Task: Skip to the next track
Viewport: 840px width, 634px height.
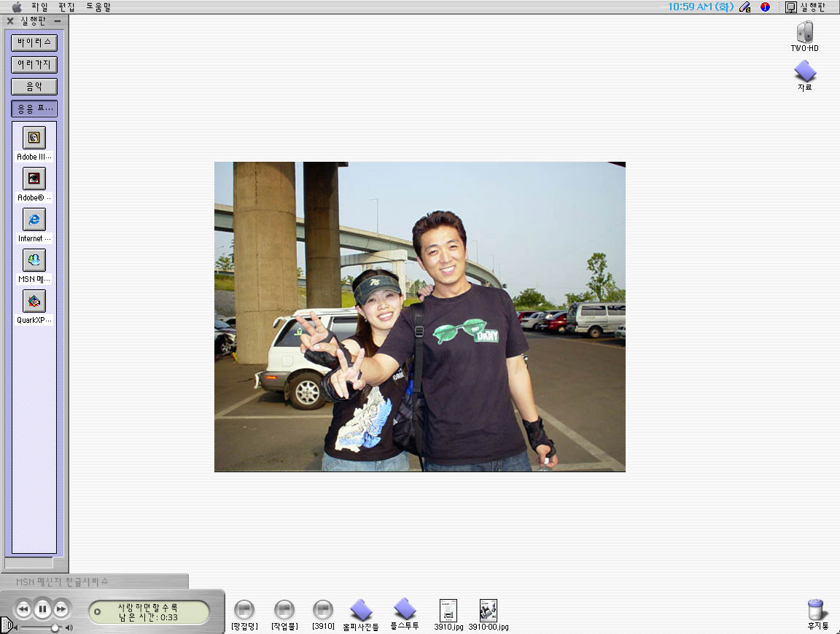Action: 62,608
